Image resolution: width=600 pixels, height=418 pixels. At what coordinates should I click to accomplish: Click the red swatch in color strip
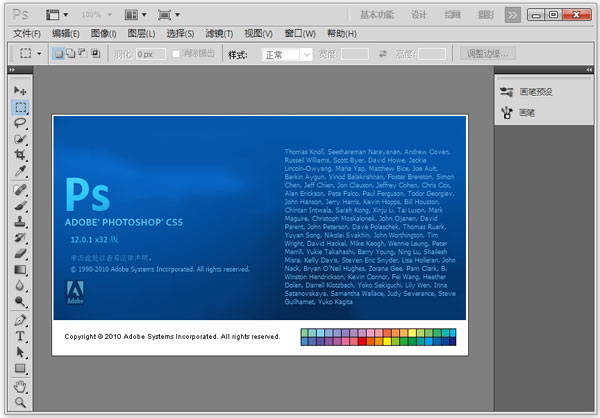point(362,341)
